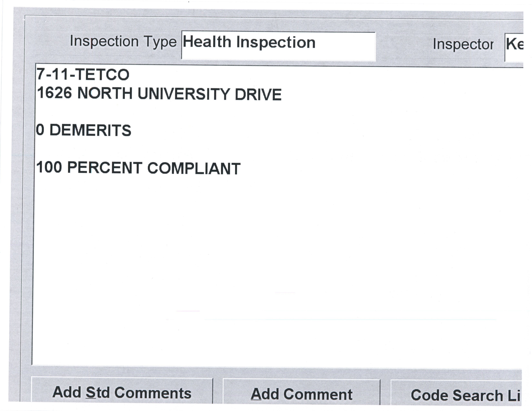
Task: Place cursor on the number 100
Action: click(x=49, y=167)
